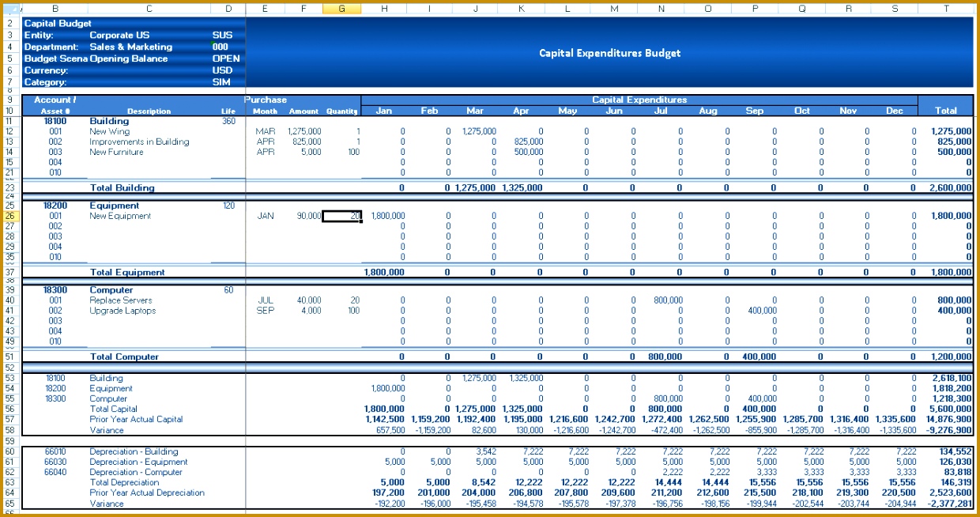
Task: Select column T containing the Total values
Action: 945,8
